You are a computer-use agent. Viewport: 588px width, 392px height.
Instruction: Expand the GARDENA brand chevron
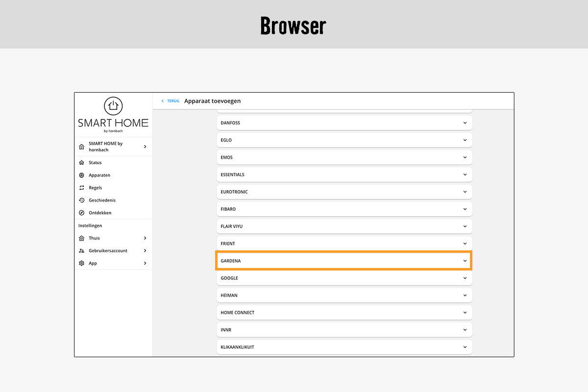click(x=465, y=261)
